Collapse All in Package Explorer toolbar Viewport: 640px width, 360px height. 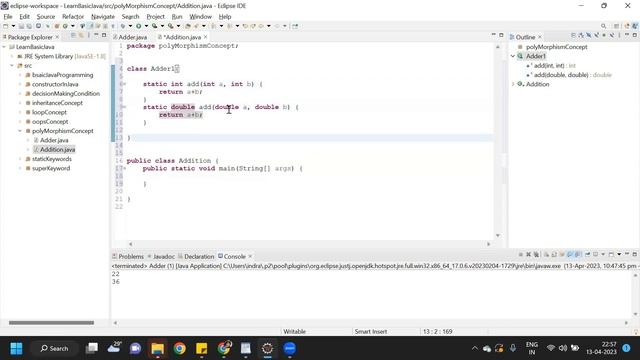(x=73, y=36)
